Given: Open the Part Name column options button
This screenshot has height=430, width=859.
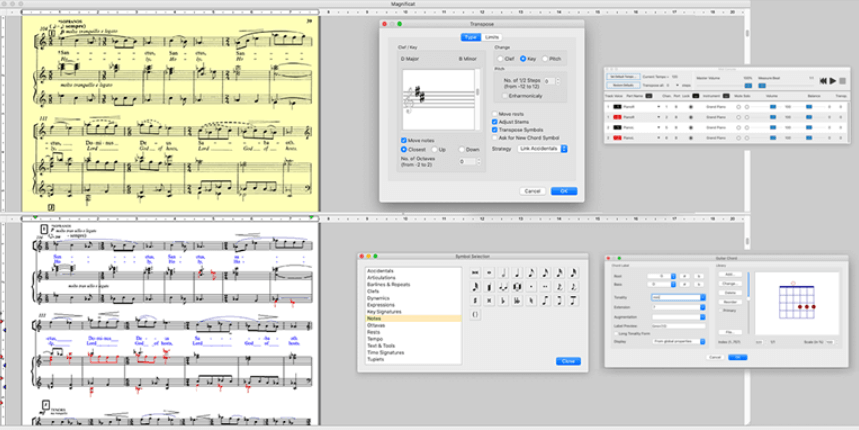Looking at the screenshot, I should (649, 96).
